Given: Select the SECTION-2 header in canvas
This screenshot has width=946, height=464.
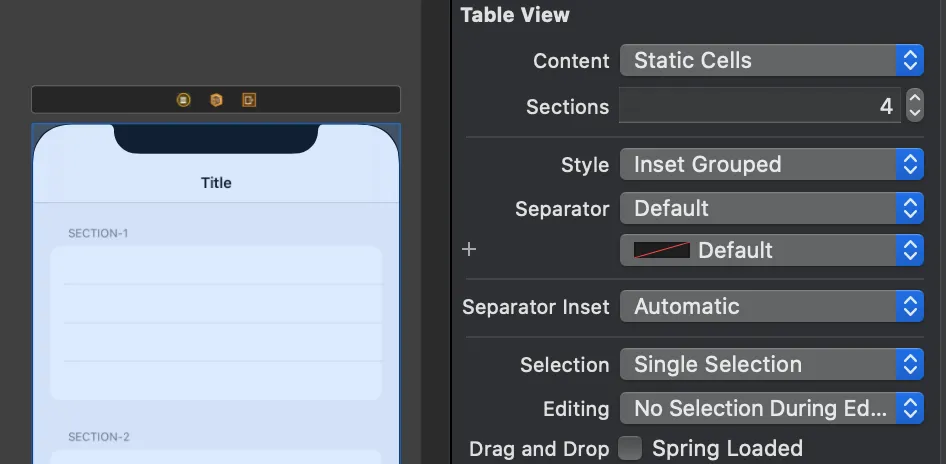Looking at the screenshot, I should (99, 437).
